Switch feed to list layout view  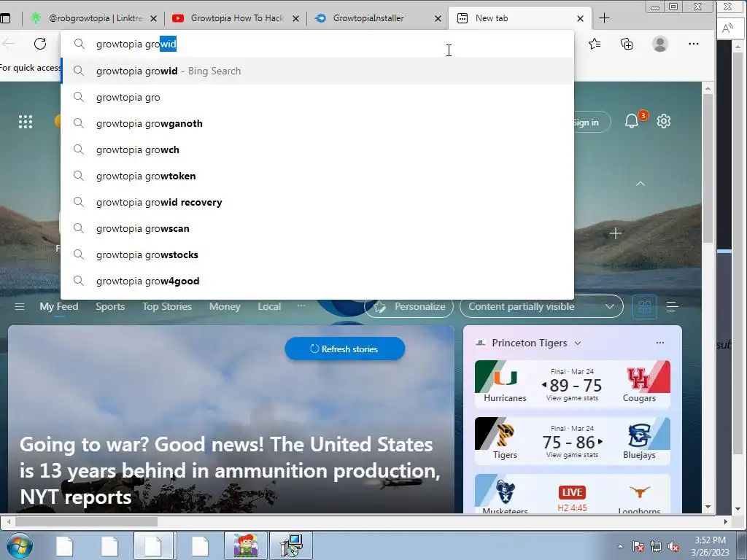(x=672, y=307)
